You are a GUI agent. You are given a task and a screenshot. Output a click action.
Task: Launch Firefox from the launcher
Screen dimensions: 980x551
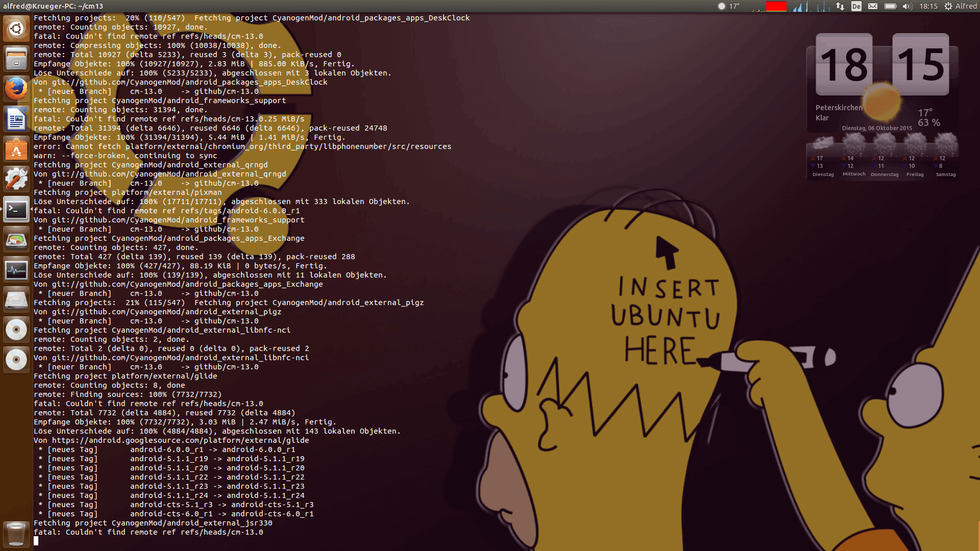[16, 89]
